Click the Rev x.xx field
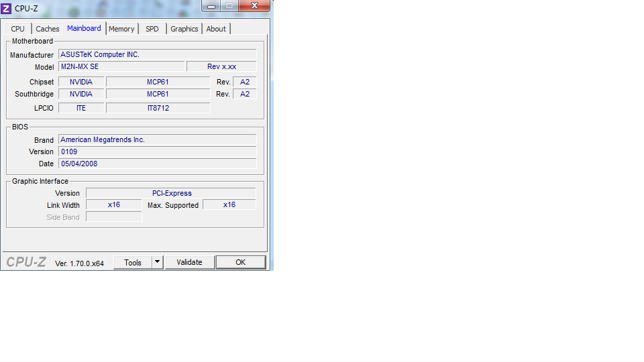Image resolution: width=644 pixels, height=362 pixels. click(x=222, y=66)
